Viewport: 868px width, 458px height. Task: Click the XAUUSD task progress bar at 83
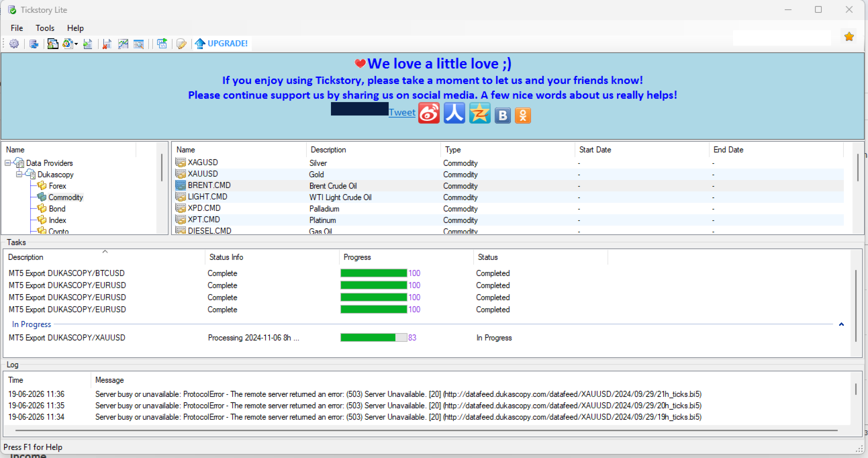coord(374,338)
